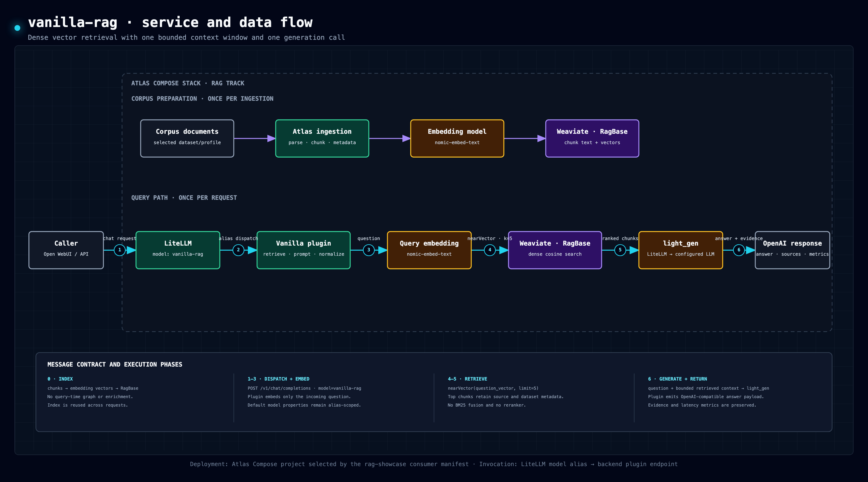Click the '4–5 · RETRIEVE' phase heading

point(467,379)
